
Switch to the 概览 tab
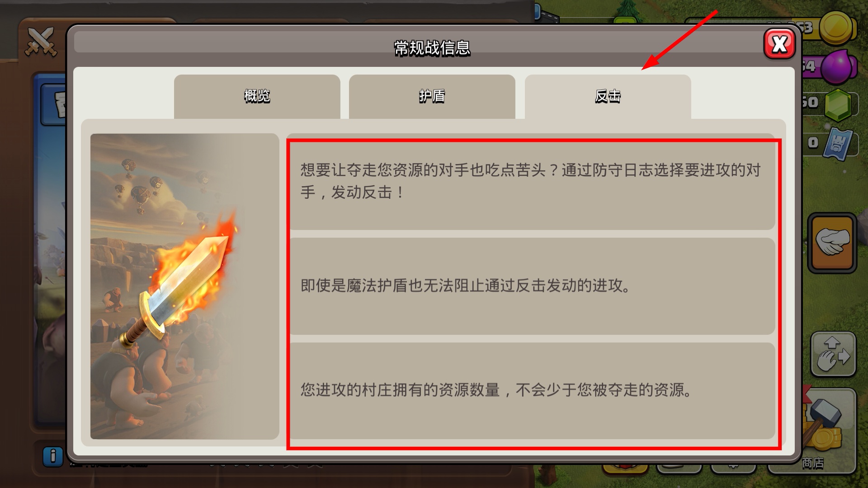[257, 96]
